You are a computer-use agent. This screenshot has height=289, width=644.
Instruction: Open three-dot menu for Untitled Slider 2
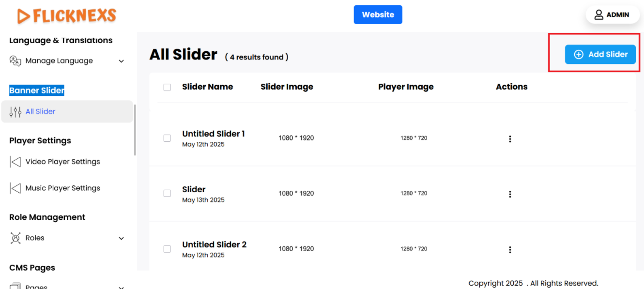[510, 250]
